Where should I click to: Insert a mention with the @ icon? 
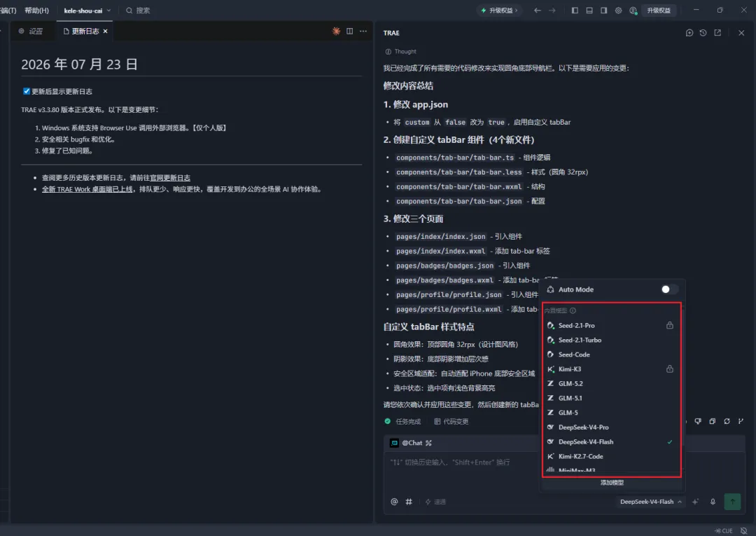[394, 502]
